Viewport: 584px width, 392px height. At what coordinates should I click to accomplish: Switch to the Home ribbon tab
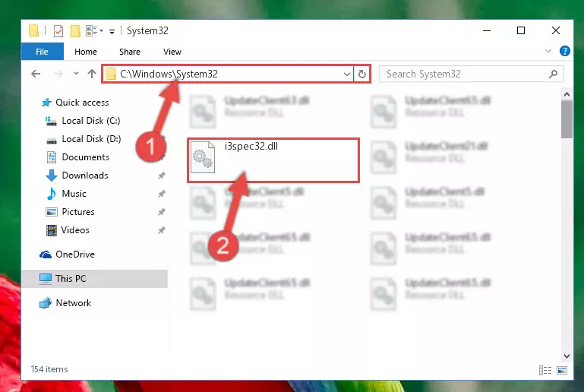pos(86,52)
